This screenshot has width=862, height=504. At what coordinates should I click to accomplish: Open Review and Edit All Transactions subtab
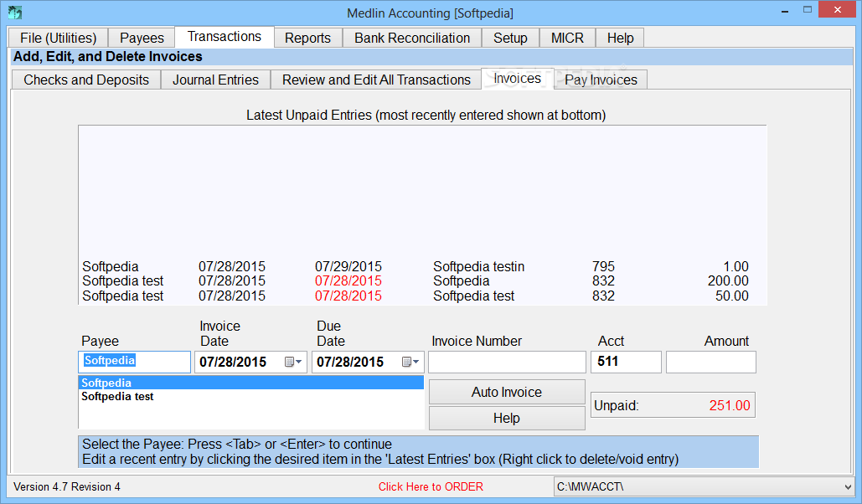(377, 80)
